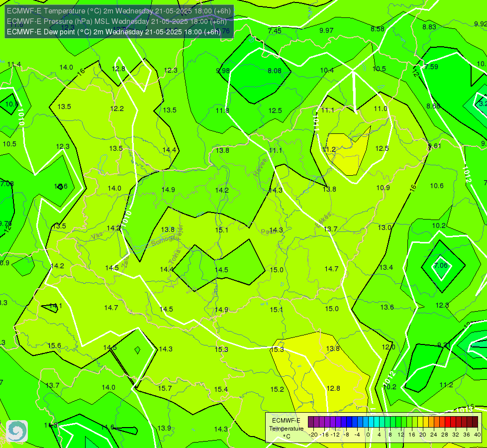Image resolution: width=487 pixels, height=448 pixels.
Task: Click the 9.97 temperature value
Action: [326, 30]
